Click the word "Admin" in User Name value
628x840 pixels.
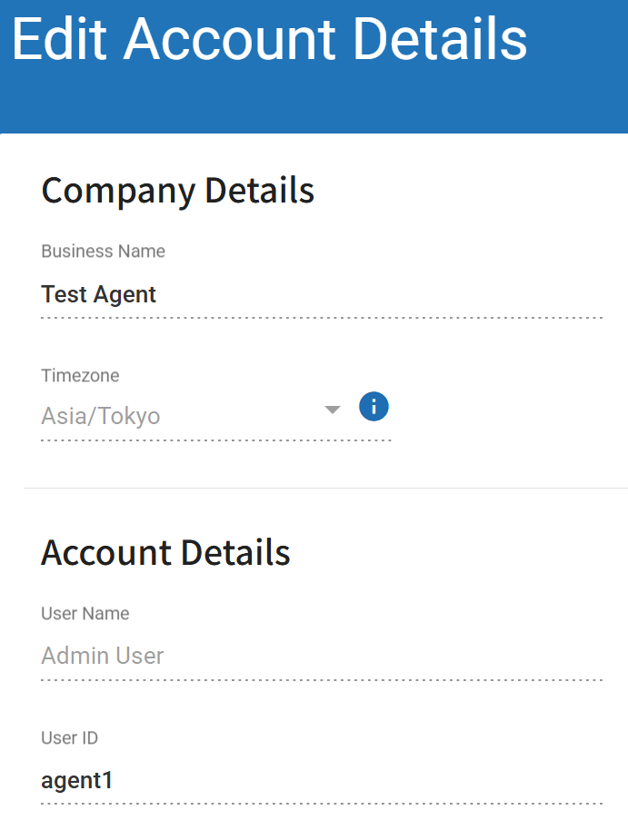[x=71, y=656]
